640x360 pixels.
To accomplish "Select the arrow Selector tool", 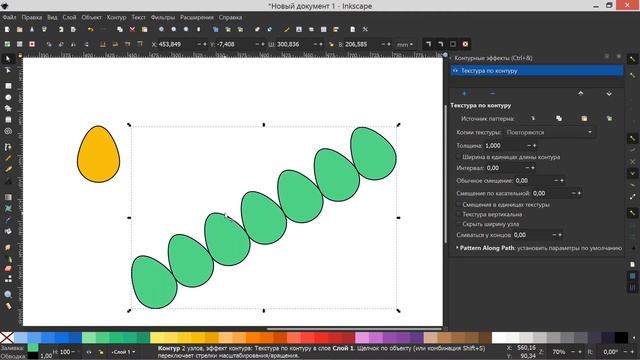I will tap(8, 59).
